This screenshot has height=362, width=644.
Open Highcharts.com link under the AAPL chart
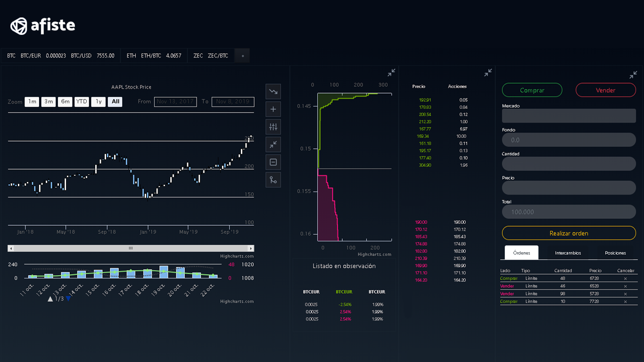click(237, 256)
